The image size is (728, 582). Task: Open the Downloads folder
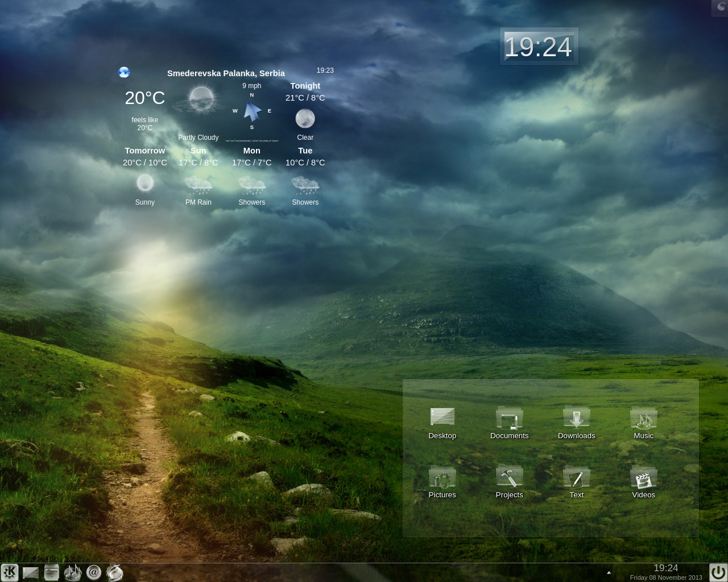tap(577, 417)
